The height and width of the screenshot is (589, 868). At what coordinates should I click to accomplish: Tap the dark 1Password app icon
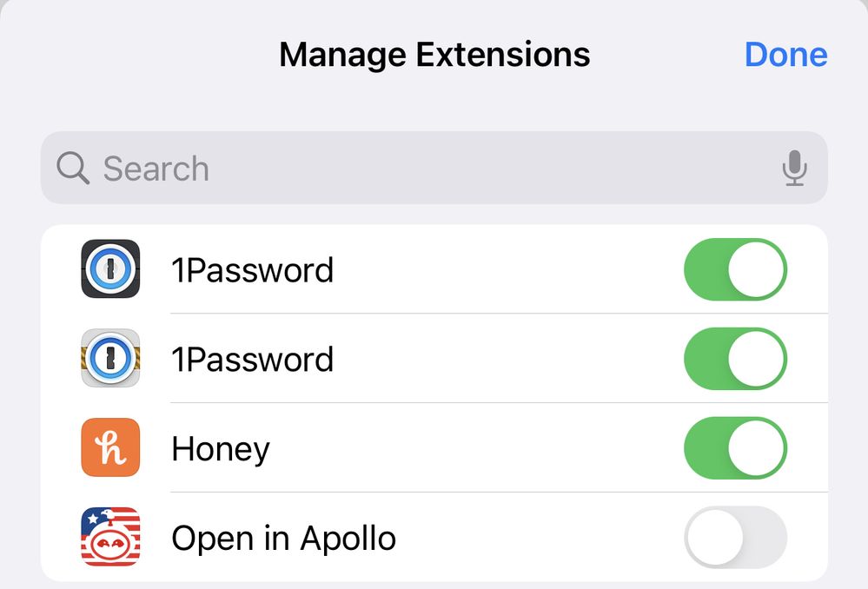[110, 269]
